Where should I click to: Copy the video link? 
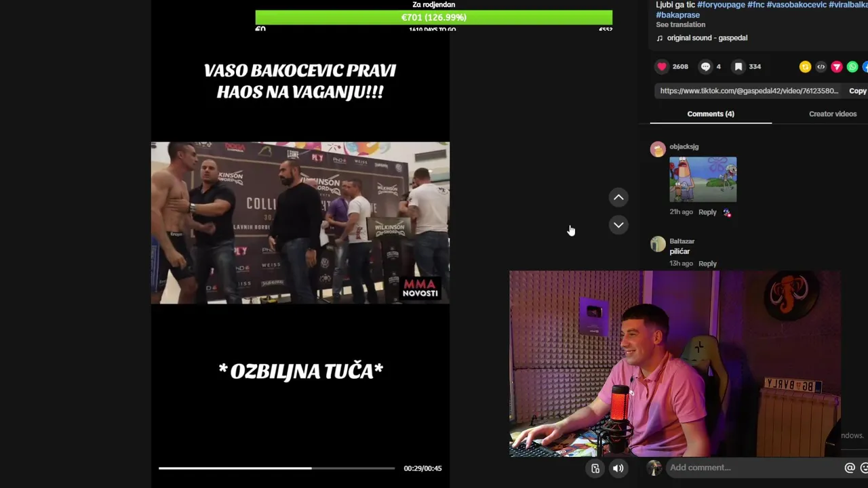[x=858, y=91]
